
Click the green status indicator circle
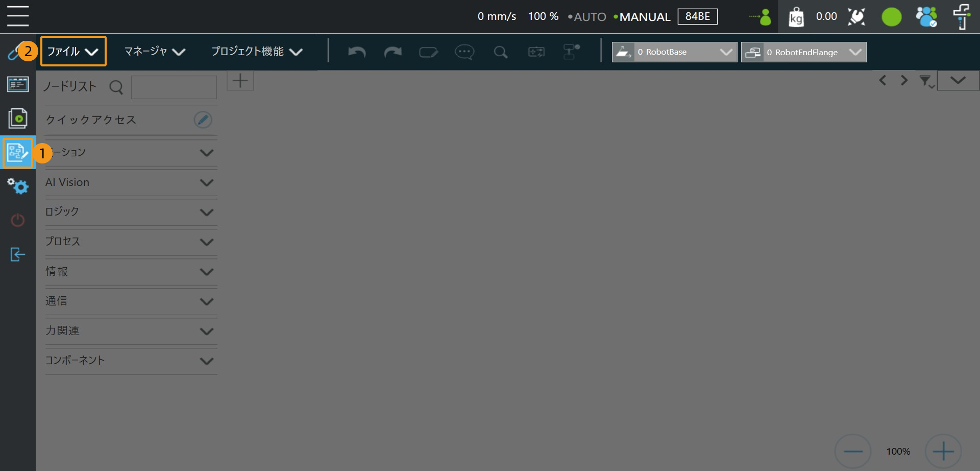pyautogui.click(x=892, y=17)
